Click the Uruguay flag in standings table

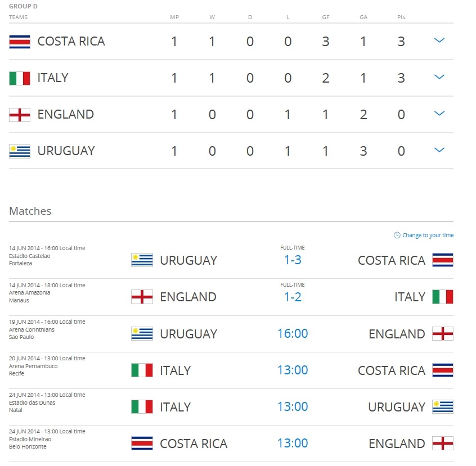[20, 151]
